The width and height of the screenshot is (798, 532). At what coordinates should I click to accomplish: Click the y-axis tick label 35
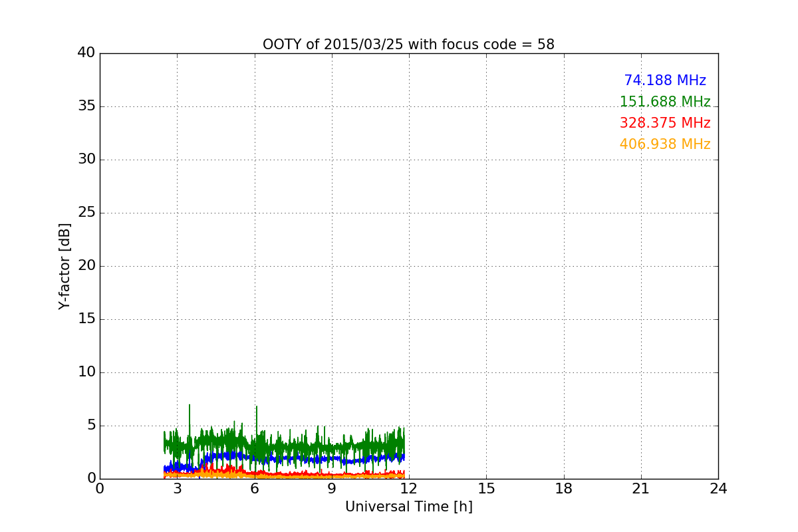tap(86, 106)
